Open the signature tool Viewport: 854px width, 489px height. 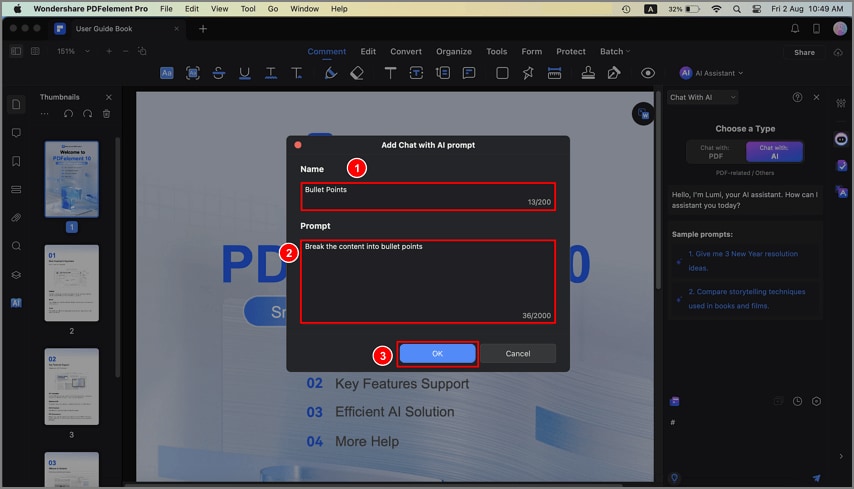tap(614, 73)
